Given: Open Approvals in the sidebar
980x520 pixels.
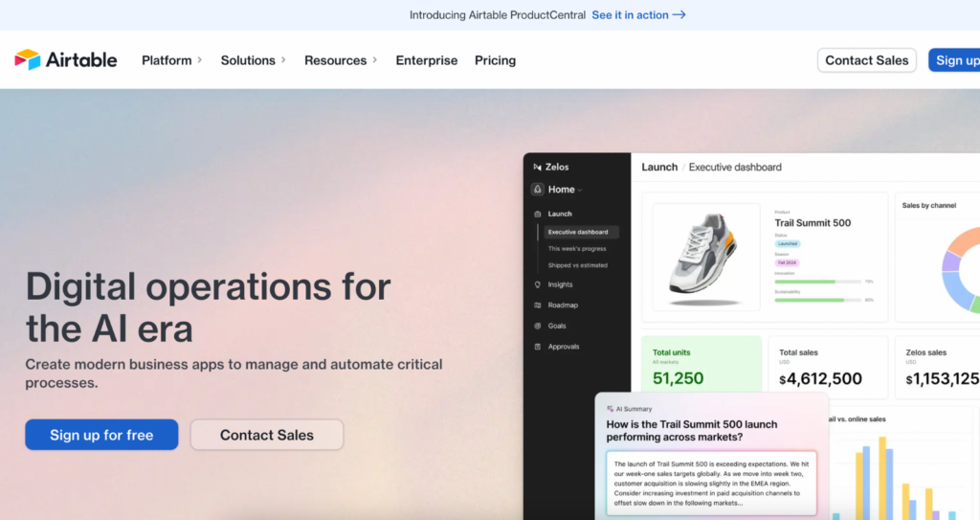Looking at the screenshot, I should [x=563, y=347].
